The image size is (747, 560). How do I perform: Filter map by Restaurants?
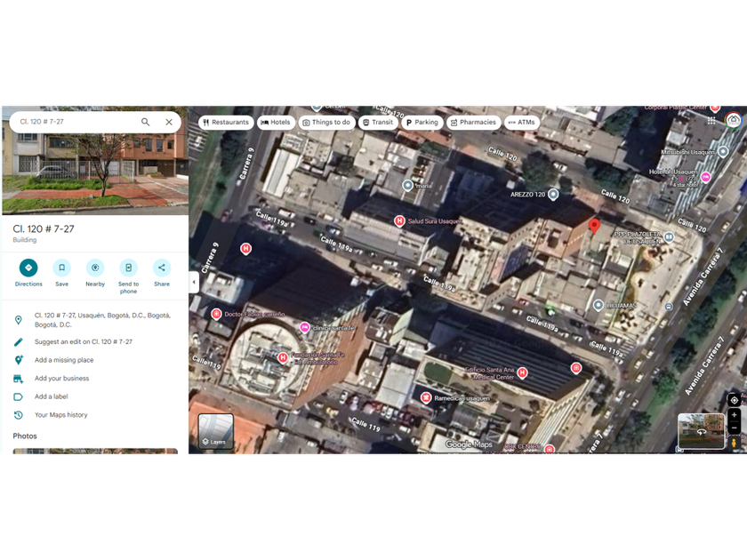point(226,123)
